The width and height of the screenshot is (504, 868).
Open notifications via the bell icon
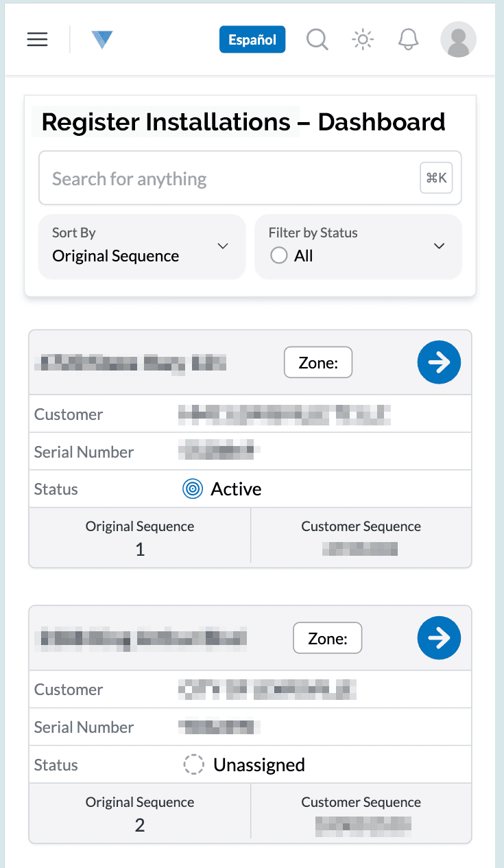408,39
